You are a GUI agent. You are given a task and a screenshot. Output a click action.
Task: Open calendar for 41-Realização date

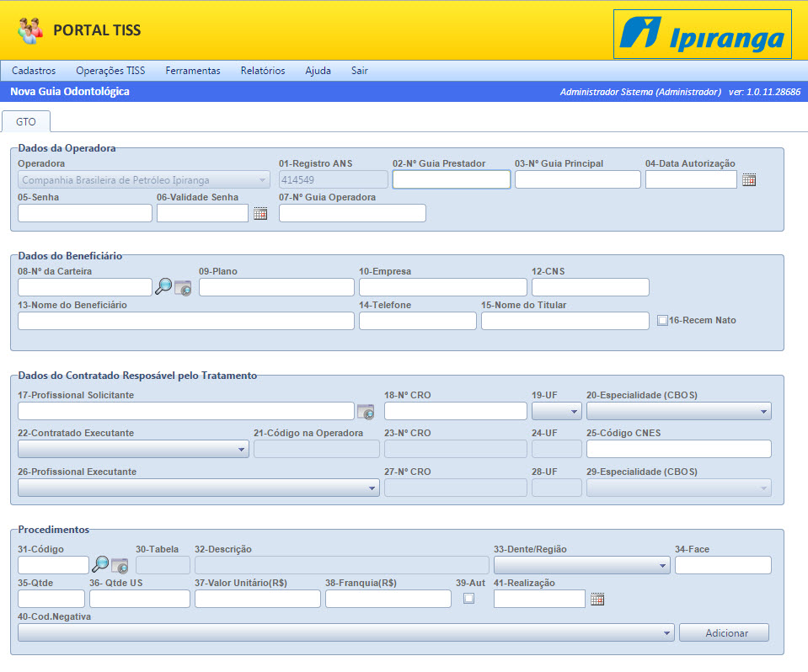click(x=597, y=599)
